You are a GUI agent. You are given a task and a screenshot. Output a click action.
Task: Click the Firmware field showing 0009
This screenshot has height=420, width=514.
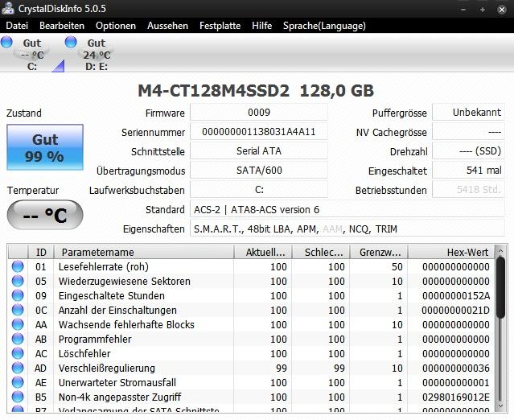coord(259,113)
